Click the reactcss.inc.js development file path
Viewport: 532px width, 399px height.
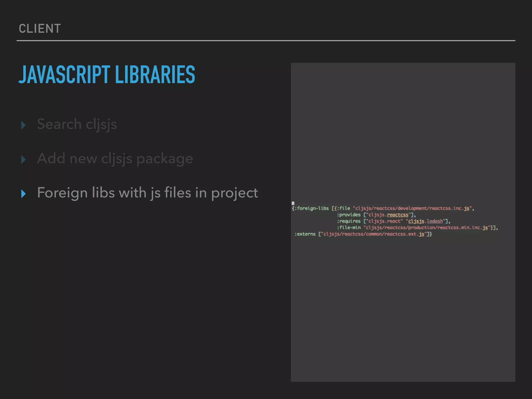click(412, 208)
